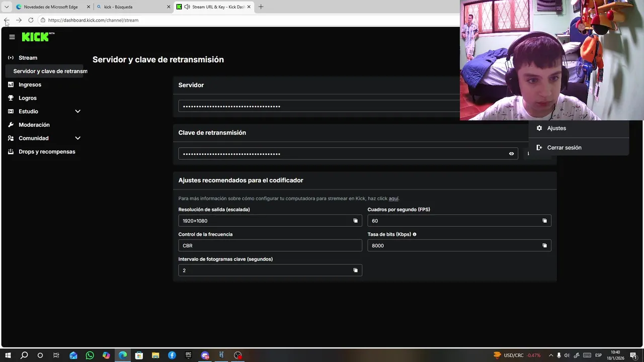Open WhatsApp from the taskbar
Viewport: 644px width, 362px height.
coord(90,355)
